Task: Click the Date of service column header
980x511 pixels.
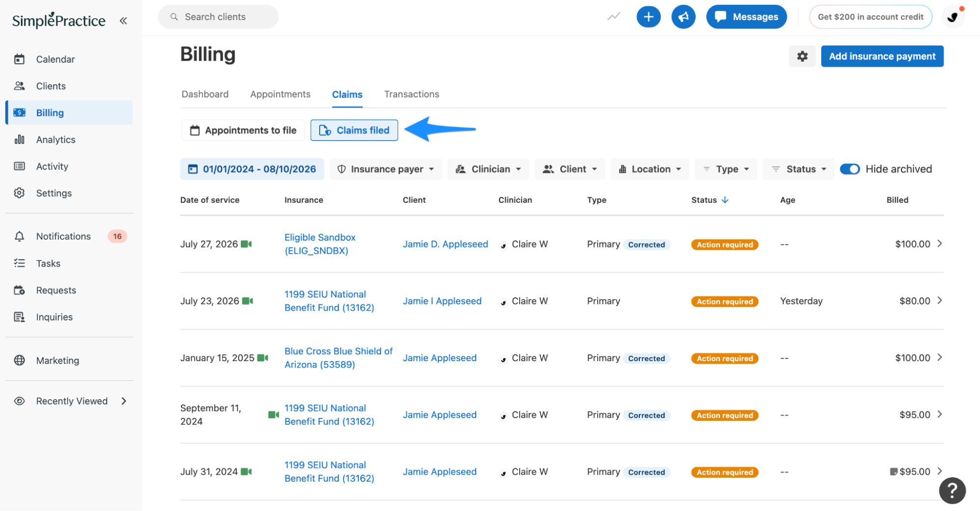Action: click(x=210, y=200)
